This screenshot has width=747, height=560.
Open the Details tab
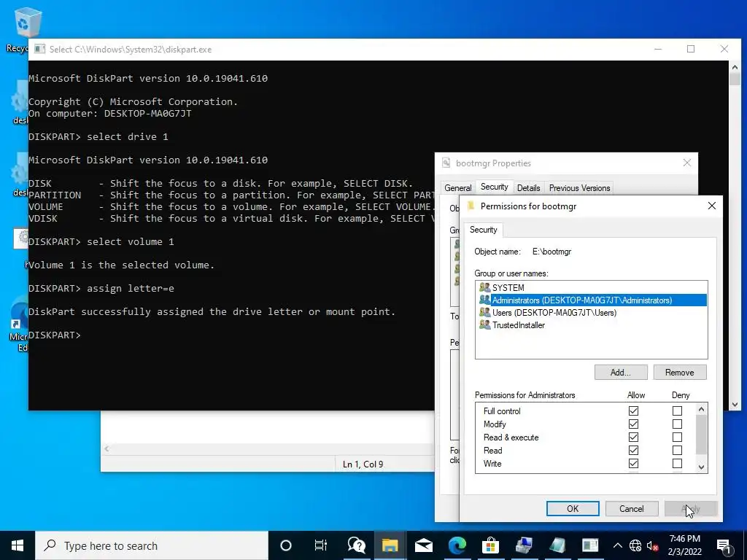(x=528, y=188)
